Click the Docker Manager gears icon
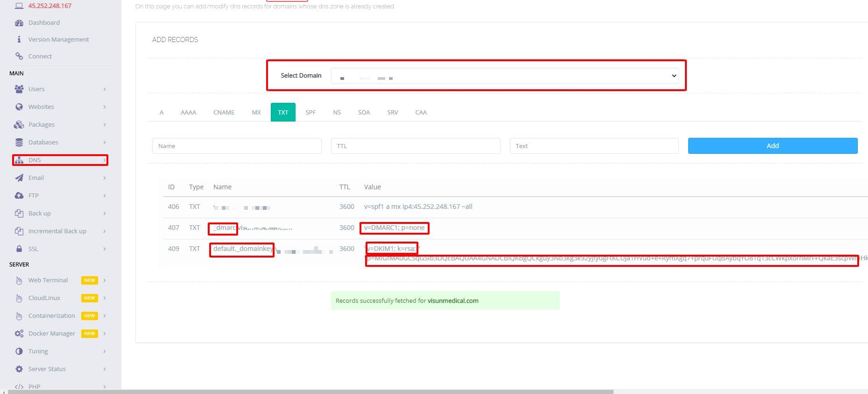The width and height of the screenshot is (868, 394). (x=19, y=333)
